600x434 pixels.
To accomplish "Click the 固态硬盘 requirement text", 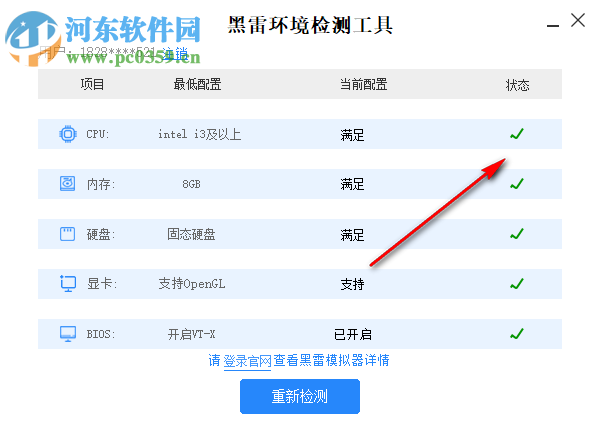I will [191, 234].
